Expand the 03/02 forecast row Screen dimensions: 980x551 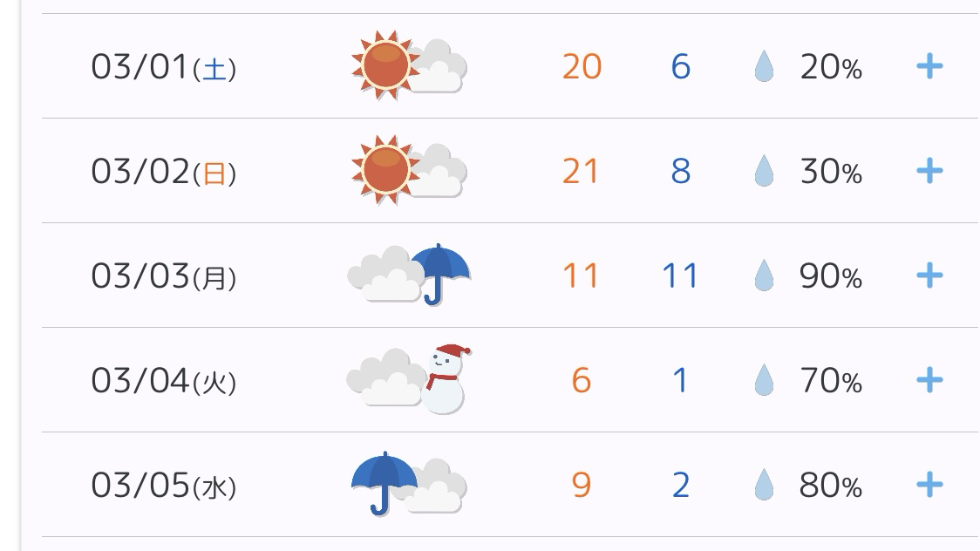point(929,171)
